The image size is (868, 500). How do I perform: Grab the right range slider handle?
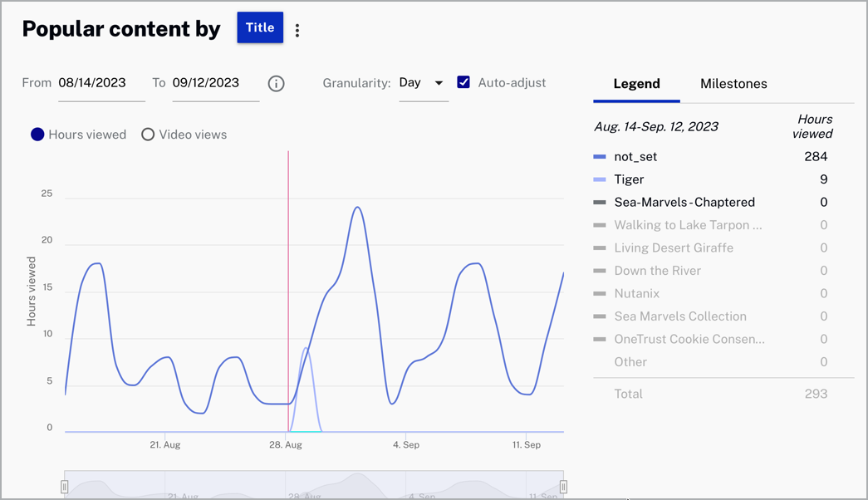[x=563, y=487]
